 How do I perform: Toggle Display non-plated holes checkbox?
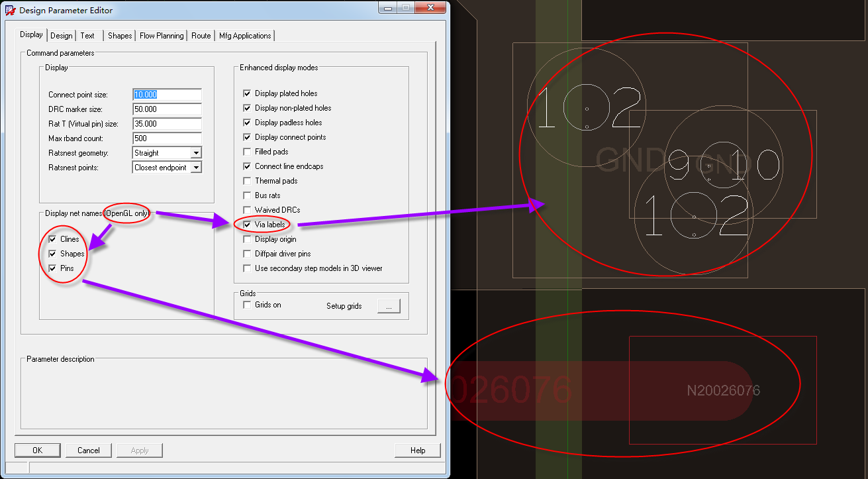click(x=248, y=108)
